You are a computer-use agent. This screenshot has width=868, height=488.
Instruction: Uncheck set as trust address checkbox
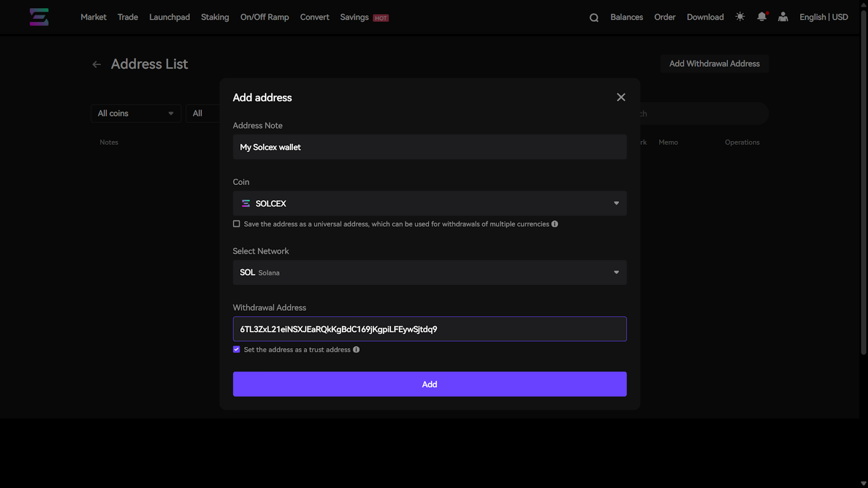237,350
